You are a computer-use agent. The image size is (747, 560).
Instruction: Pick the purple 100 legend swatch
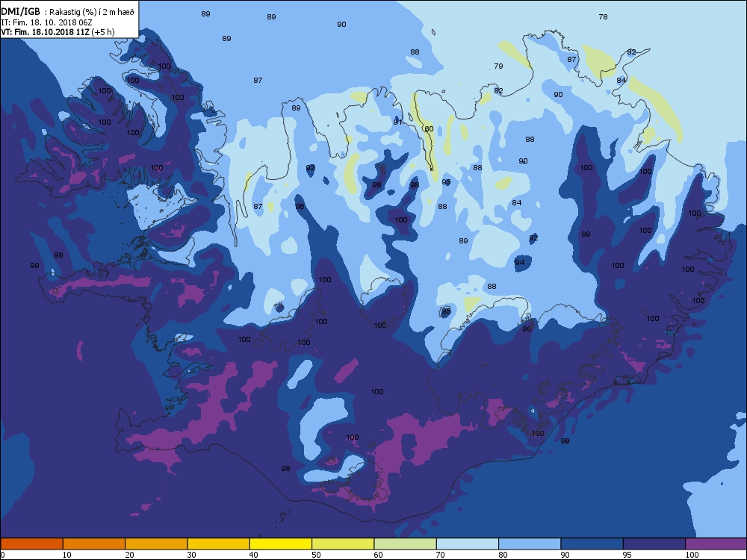pyautogui.click(x=716, y=544)
